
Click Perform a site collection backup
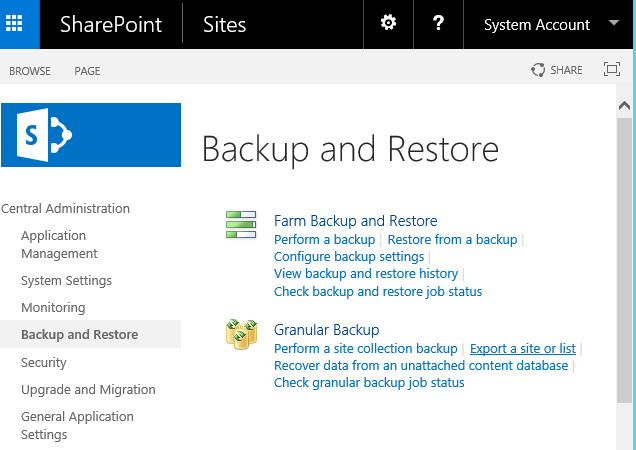(x=365, y=349)
